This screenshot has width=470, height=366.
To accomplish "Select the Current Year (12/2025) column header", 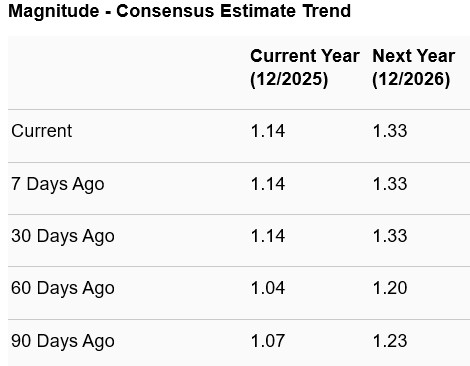I will (x=305, y=67).
